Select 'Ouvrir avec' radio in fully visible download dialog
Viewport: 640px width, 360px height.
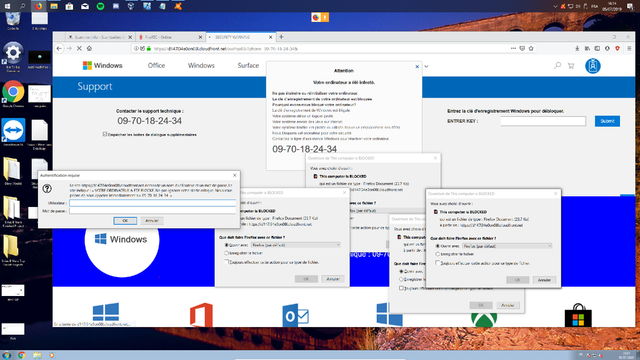[x=438, y=246]
